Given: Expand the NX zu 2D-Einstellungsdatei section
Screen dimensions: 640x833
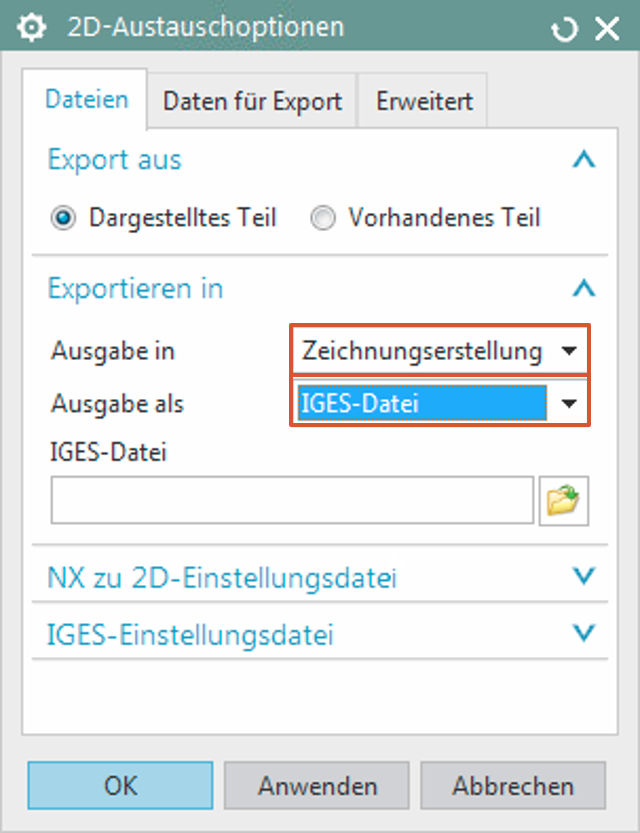Looking at the screenshot, I should [x=584, y=577].
